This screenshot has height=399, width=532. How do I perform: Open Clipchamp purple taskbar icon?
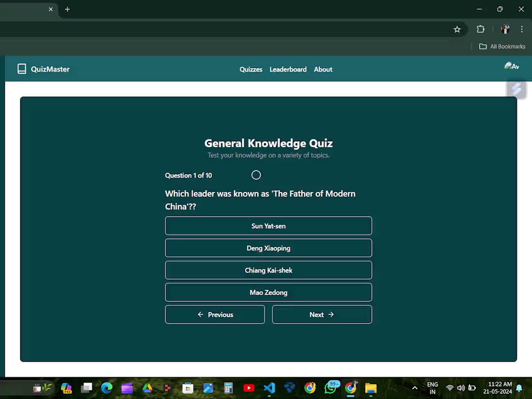pyautogui.click(x=127, y=388)
